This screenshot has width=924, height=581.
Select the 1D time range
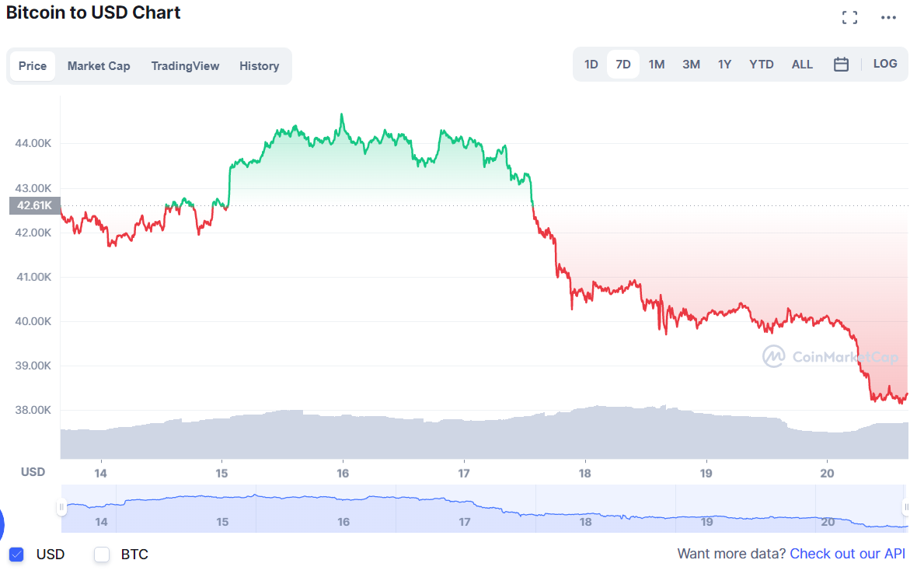point(591,64)
